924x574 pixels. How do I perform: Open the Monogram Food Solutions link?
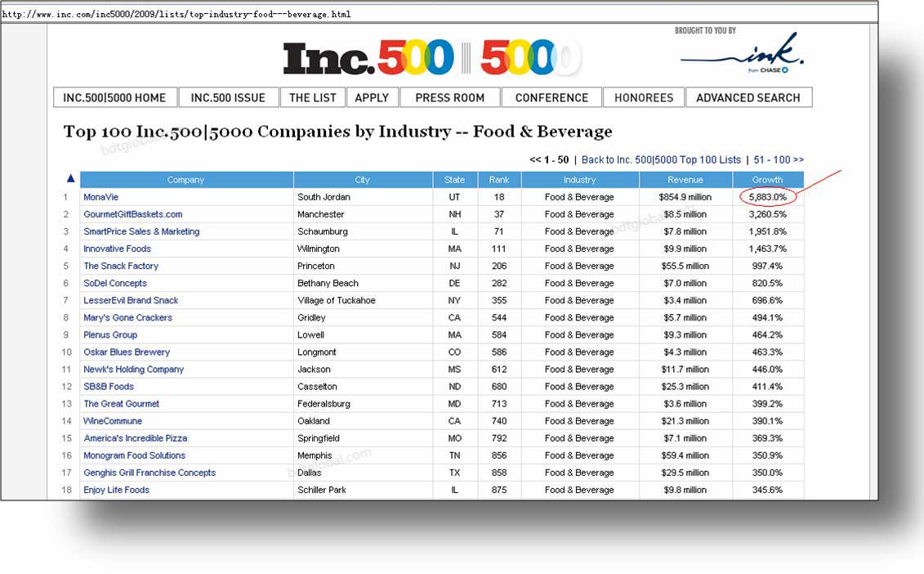click(x=134, y=455)
